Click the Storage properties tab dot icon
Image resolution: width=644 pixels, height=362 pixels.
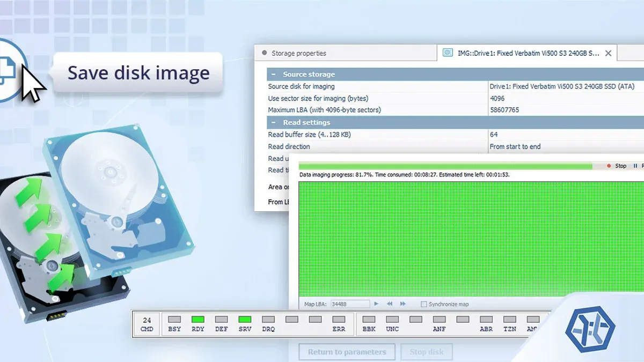(264, 53)
